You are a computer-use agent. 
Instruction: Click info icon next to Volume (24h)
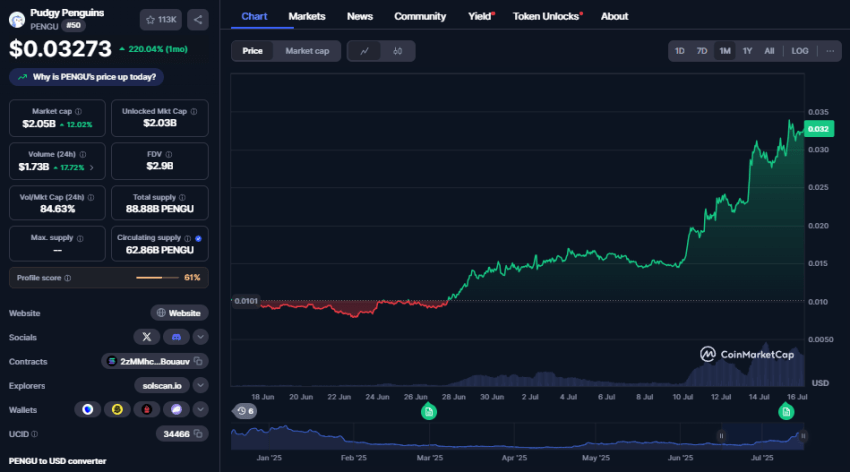coord(82,154)
